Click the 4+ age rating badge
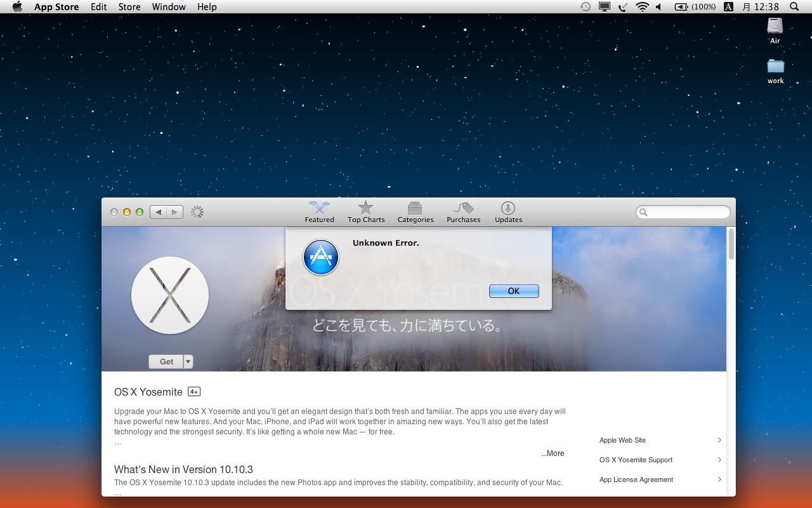This screenshot has height=508, width=812. (194, 392)
